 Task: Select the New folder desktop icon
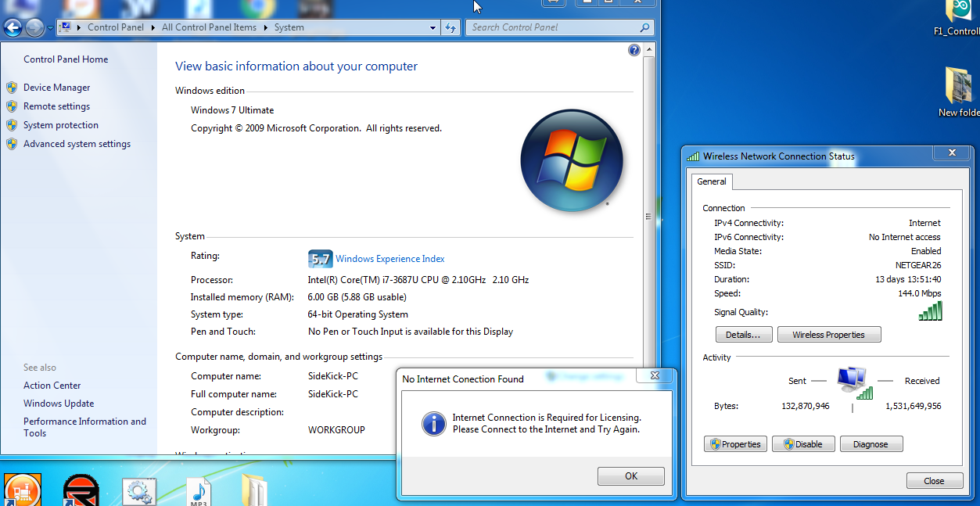(x=960, y=92)
